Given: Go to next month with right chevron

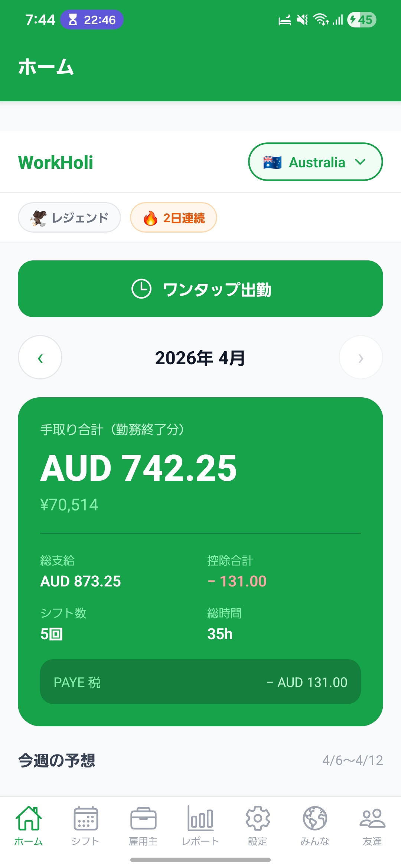Looking at the screenshot, I should click(361, 358).
